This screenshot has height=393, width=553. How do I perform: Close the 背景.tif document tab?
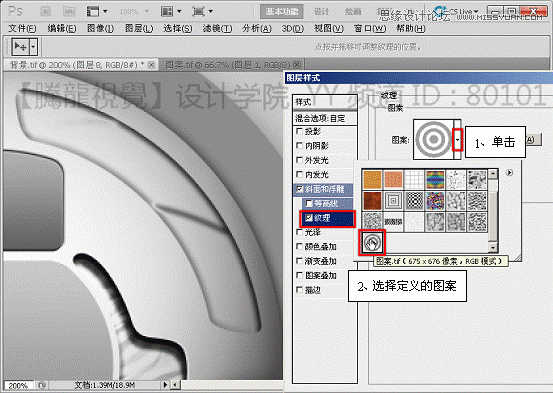pyautogui.click(x=151, y=65)
